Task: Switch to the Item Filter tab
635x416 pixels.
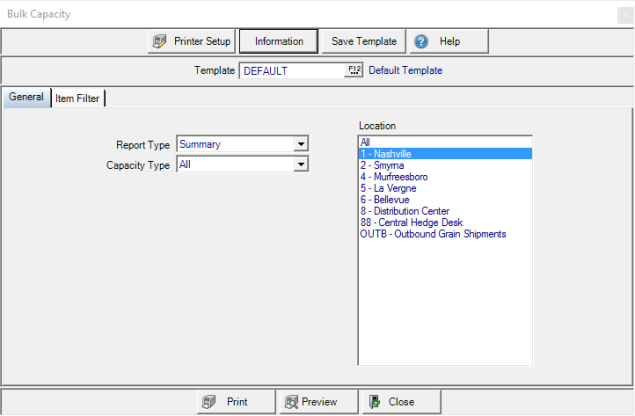Action: pos(77,98)
